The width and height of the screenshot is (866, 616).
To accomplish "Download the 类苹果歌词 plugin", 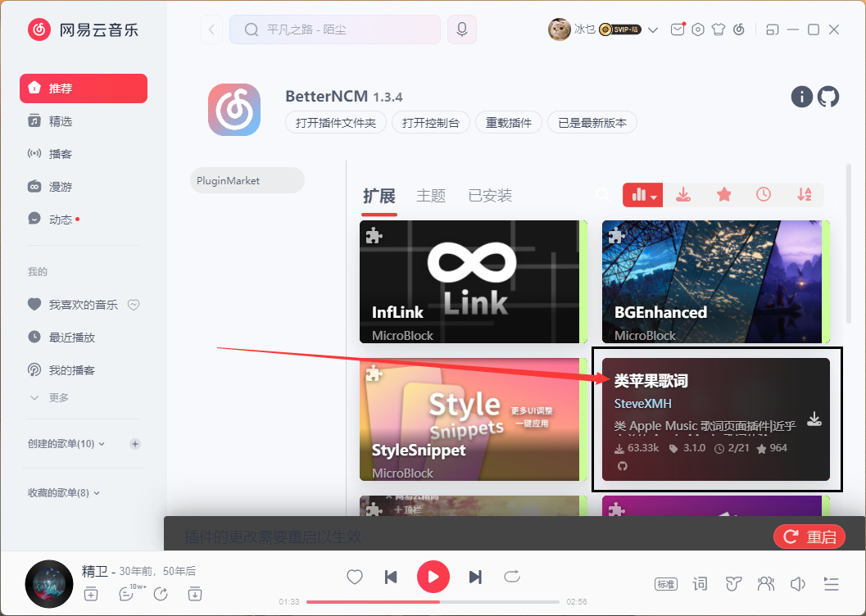I will 814,419.
